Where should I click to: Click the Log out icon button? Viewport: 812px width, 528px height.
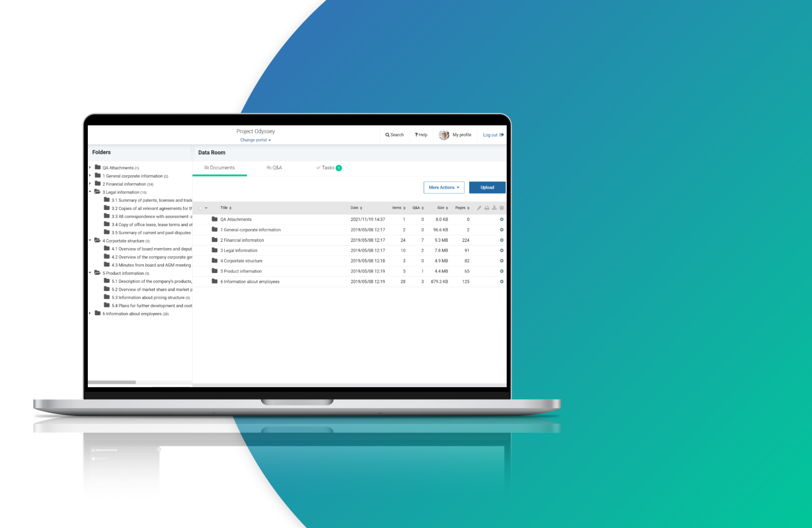point(502,134)
